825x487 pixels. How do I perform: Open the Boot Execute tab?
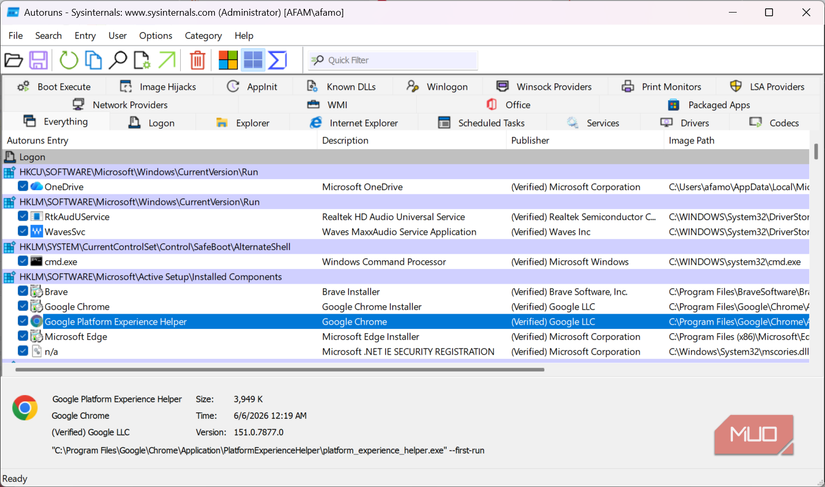click(x=54, y=87)
